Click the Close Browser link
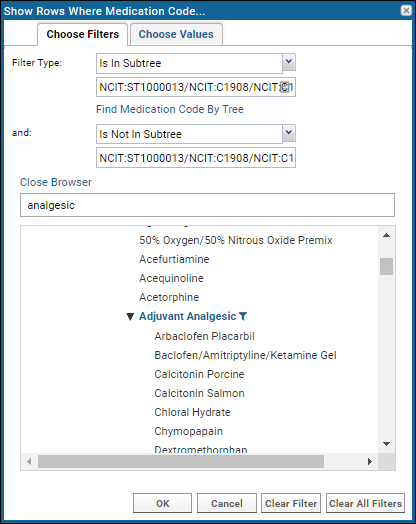416x524 pixels. click(x=55, y=182)
